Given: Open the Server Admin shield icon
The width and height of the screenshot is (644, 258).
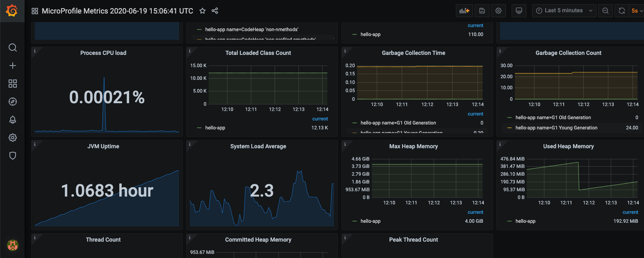Looking at the screenshot, I should point(13,156).
